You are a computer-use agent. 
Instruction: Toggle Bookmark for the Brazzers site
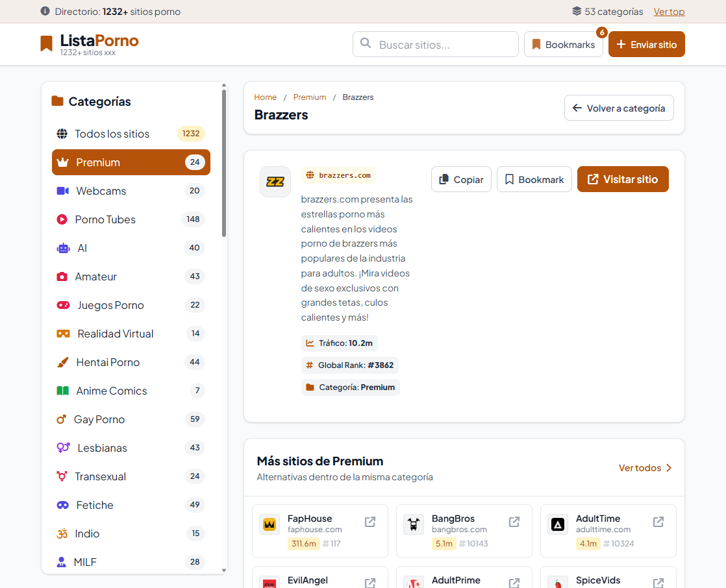(x=534, y=179)
